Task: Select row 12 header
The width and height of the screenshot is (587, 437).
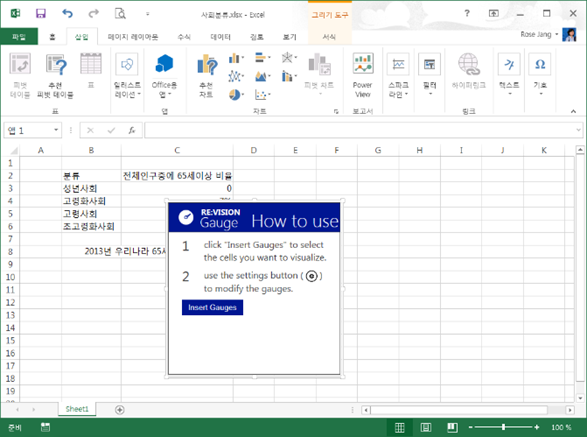Action: point(10,303)
